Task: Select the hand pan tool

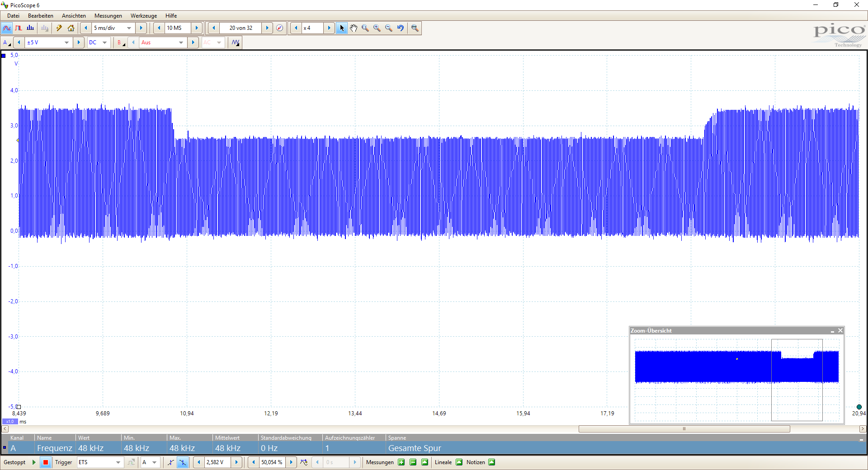Action: tap(354, 28)
